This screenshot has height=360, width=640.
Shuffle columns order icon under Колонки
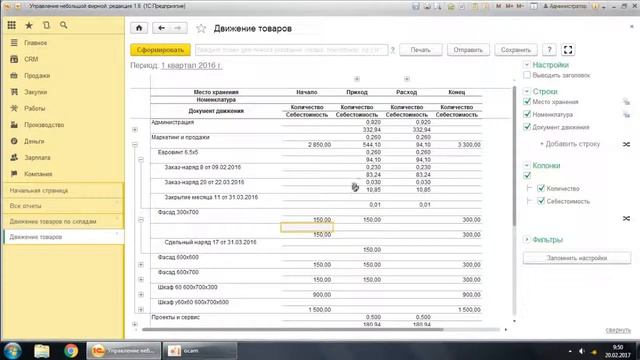coord(626,219)
